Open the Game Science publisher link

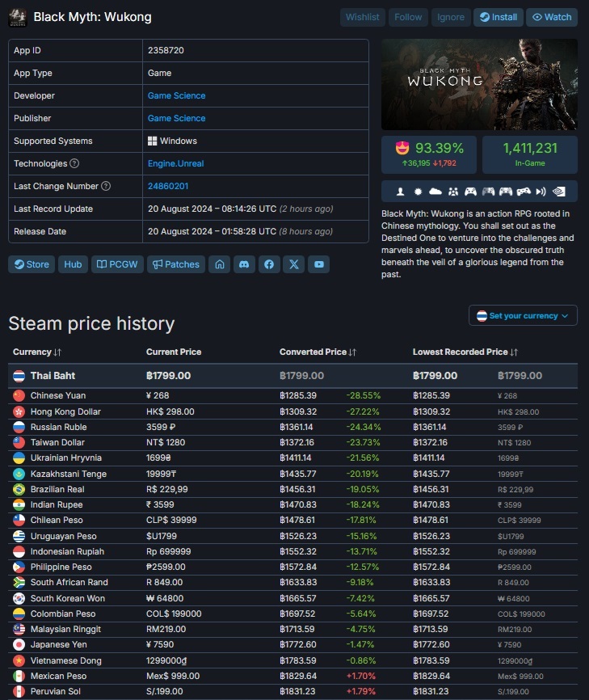tap(177, 118)
